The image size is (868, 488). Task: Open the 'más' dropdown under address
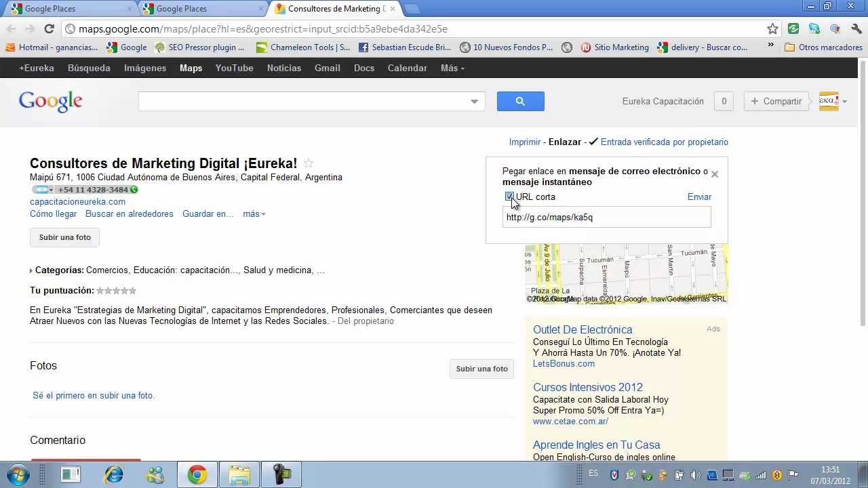pyautogui.click(x=254, y=214)
